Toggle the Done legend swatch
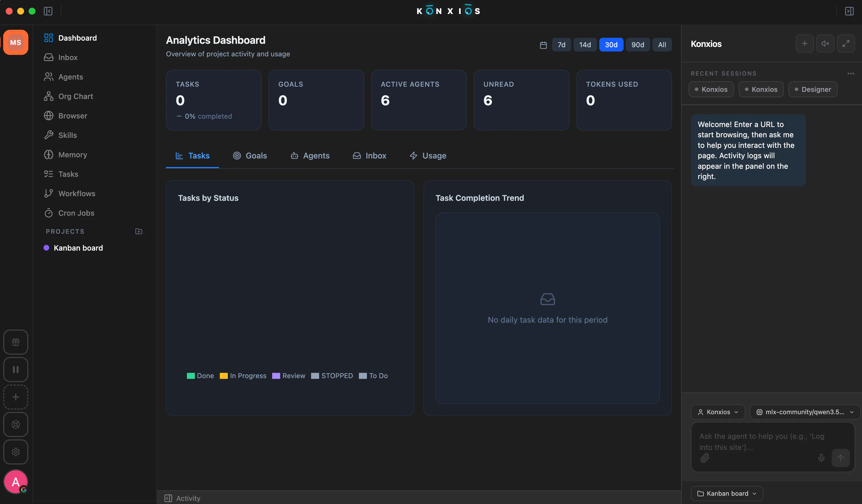The width and height of the screenshot is (862, 504). pos(191,376)
